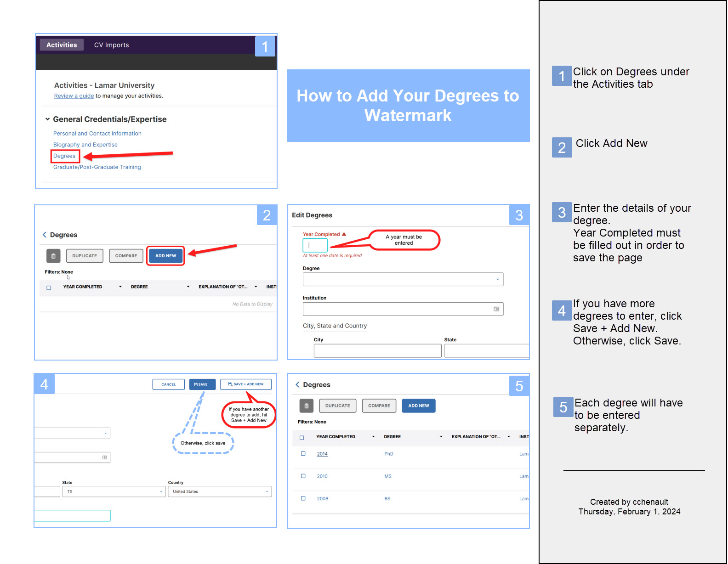This screenshot has height=564, width=728.
Task: Select the checkbox for the 2008 BS row
Action: pyautogui.click(x=303, y=498)
